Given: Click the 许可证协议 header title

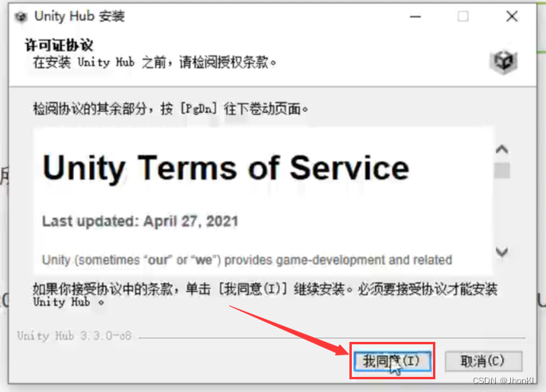Looking at the screenshot, I should (x=59, y=45).
